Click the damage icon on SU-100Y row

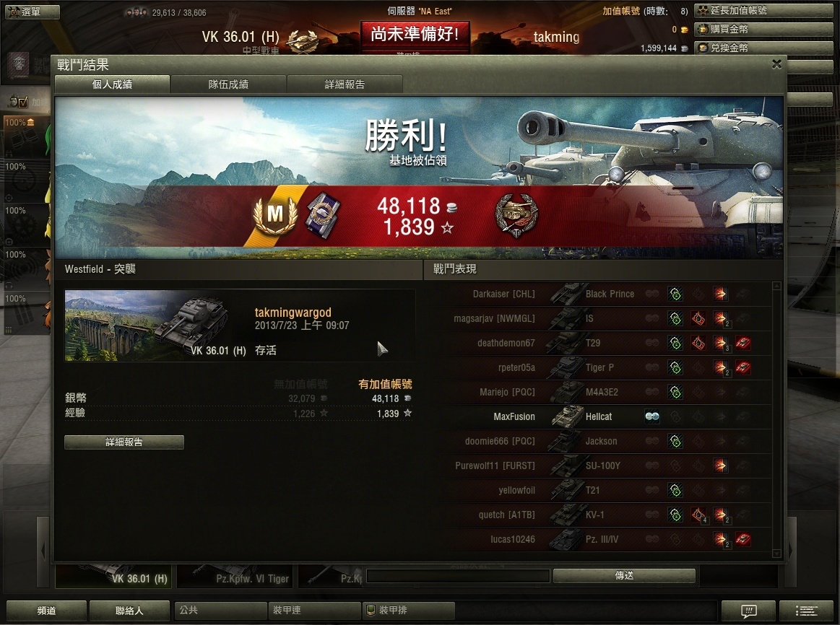(721, 466)
